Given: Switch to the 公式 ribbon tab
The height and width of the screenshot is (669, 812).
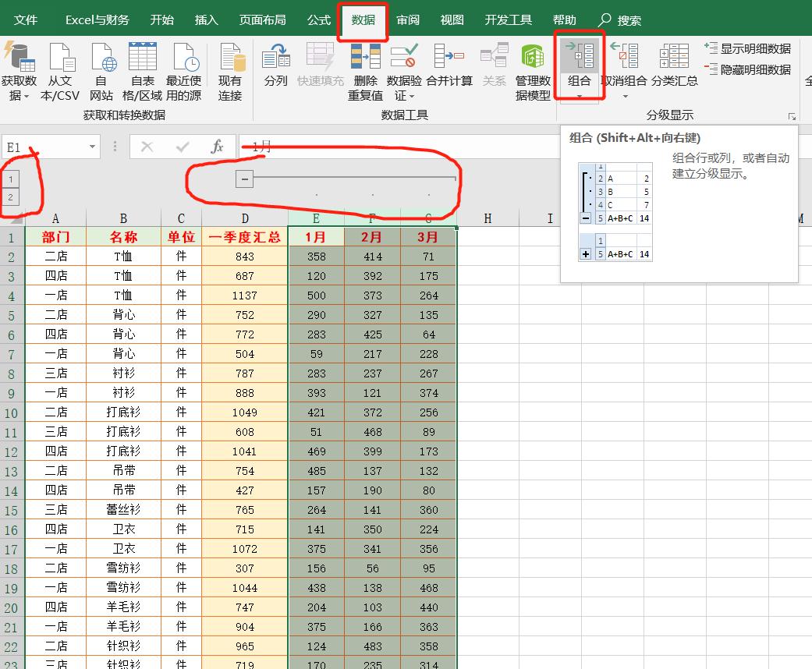Looking at the screenshot, I should [x=318, y=19].
